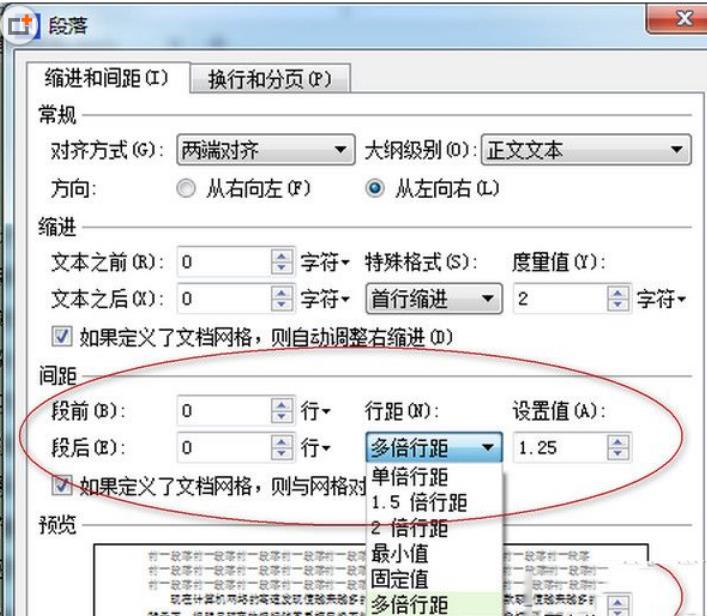Decrease the 设置值 with down arrow
The height and width of the screenshot is (616, 707).
[618, 454]
